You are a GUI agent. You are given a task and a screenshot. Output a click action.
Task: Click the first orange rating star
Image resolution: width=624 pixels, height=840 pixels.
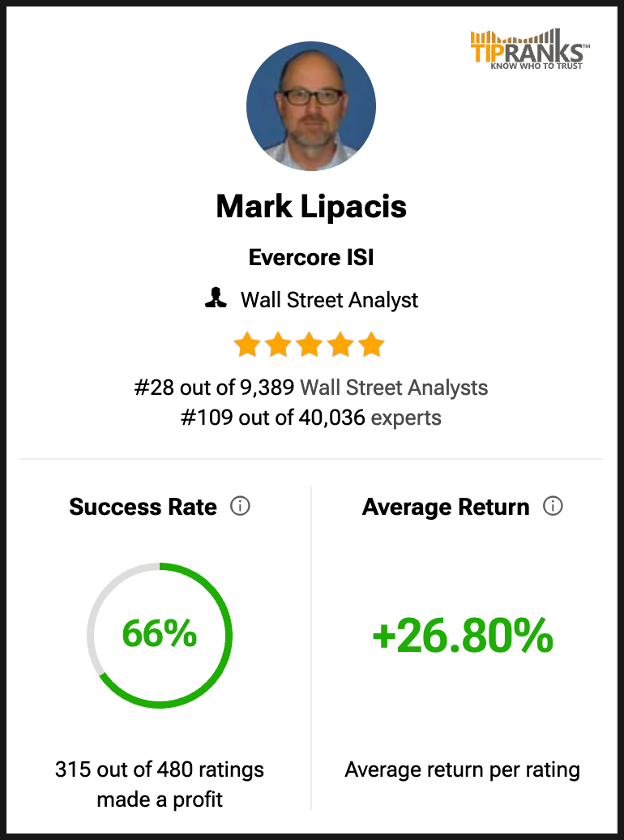coord(247,345)
